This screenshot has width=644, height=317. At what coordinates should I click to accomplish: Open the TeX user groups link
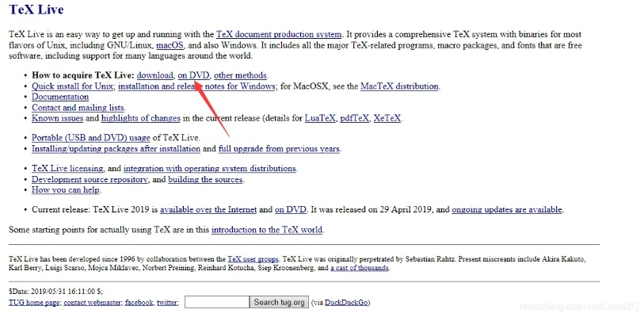(253, 259)
